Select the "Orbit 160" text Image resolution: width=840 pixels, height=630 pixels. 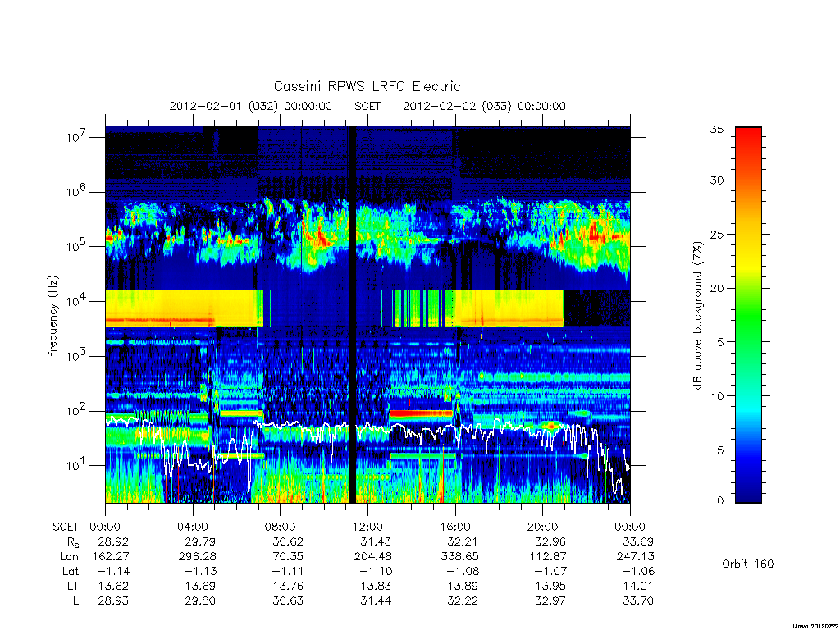click(748, 564)
